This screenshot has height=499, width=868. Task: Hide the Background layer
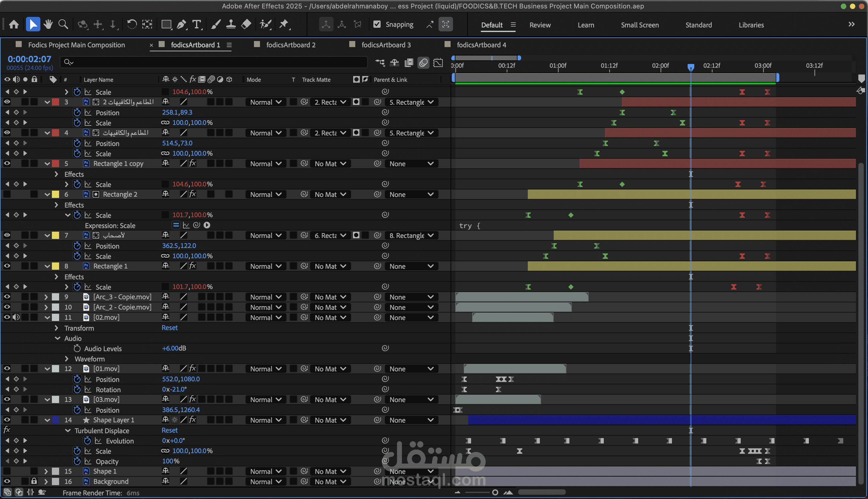(x=7, y=481)
